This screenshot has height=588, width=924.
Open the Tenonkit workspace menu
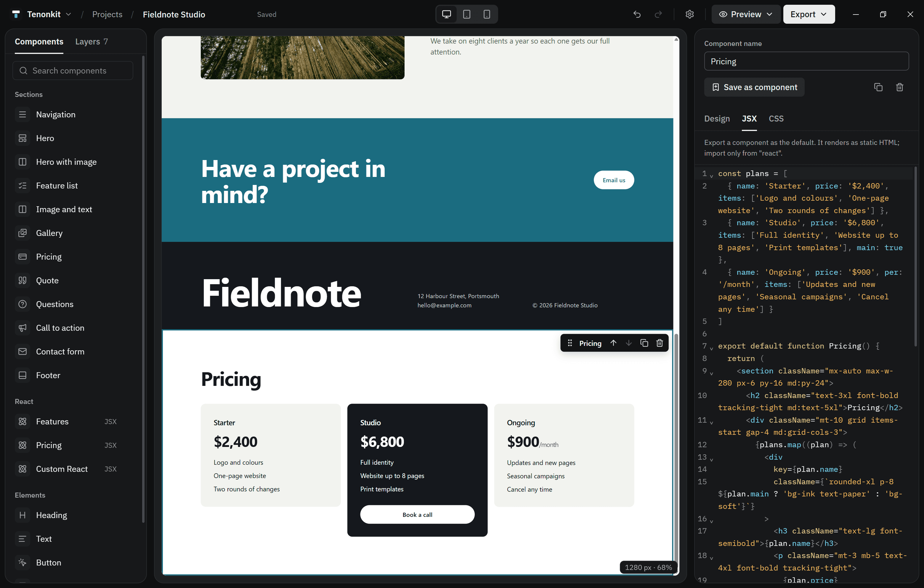pos(42,14)
